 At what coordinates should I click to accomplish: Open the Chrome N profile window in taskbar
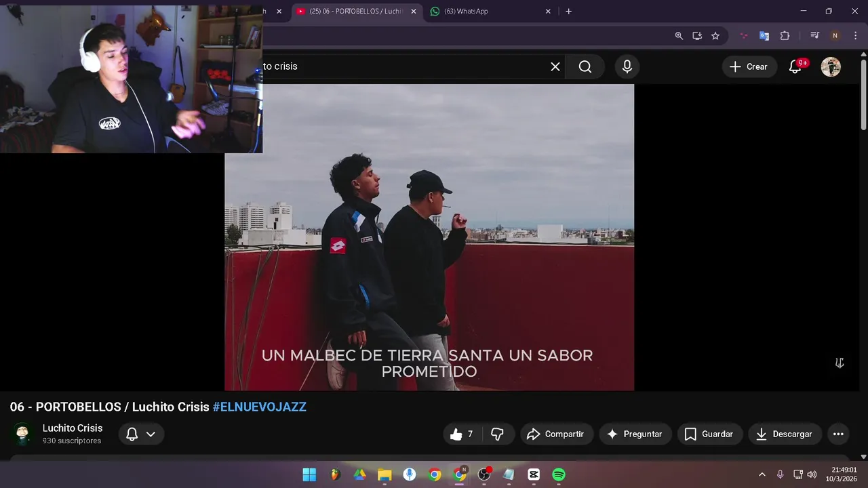click(x=460, y=474)
